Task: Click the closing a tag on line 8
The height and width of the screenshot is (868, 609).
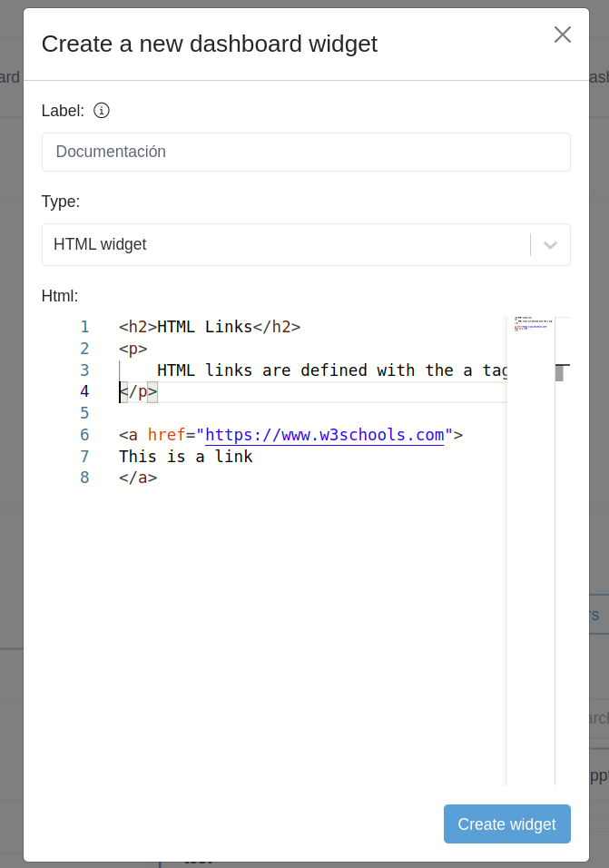Action: [x=138, y=478]
